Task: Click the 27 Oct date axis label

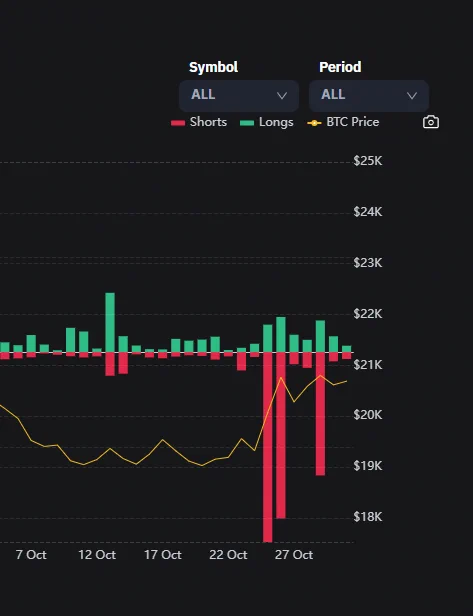Action: (x=294, y=555)
